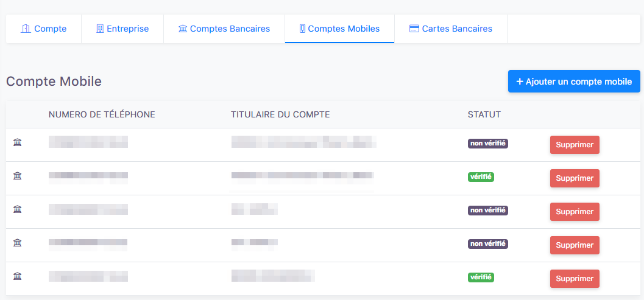The image size is (644, 300).
Task: Open the Compte tab
Action: click(x=43, y=29)
